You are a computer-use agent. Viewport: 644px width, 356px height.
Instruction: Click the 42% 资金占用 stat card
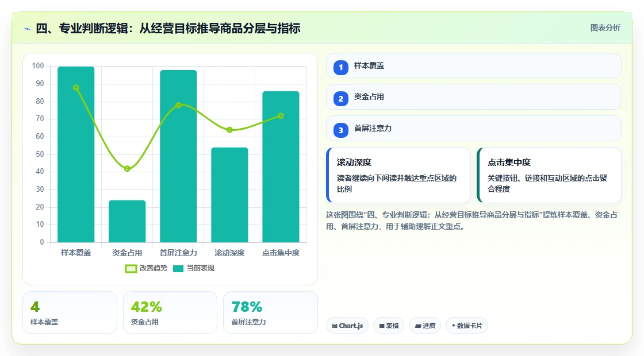point(170,312)
